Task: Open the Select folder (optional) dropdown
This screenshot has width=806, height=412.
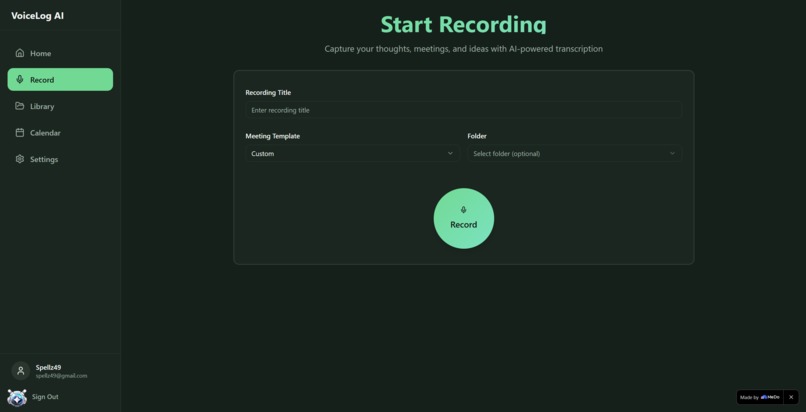Action: 575,154
